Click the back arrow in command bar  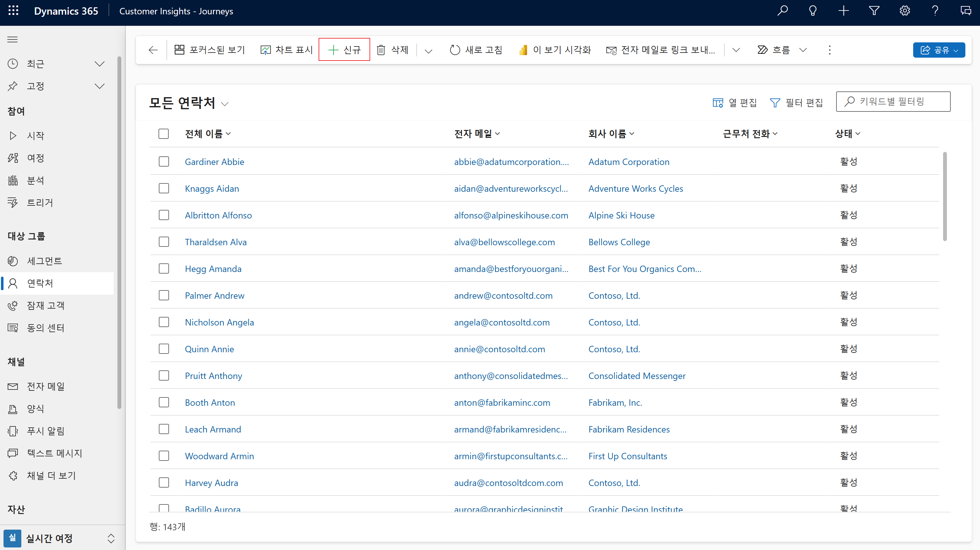(153, 50)
